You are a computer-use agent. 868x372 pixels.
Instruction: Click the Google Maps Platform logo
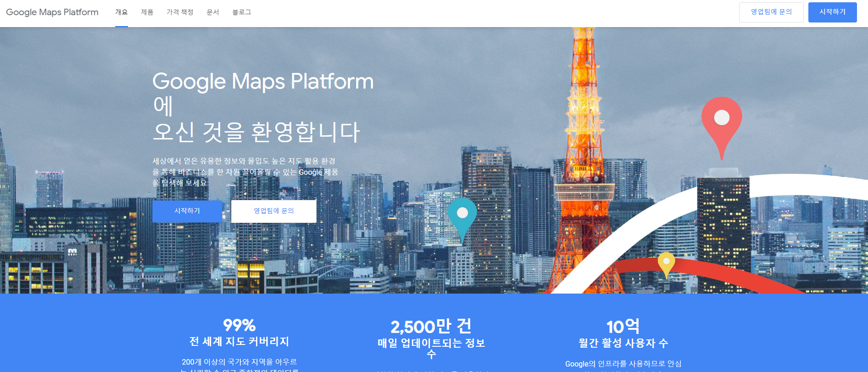pos(52,12)
